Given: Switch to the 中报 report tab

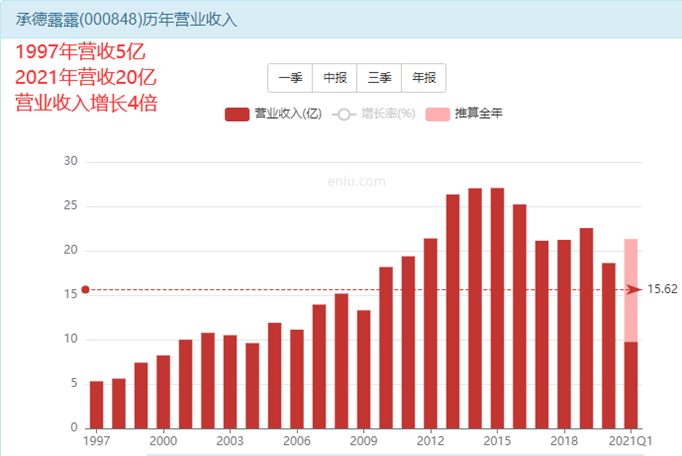Looking at the screenshot, I should tap(334, 78).
